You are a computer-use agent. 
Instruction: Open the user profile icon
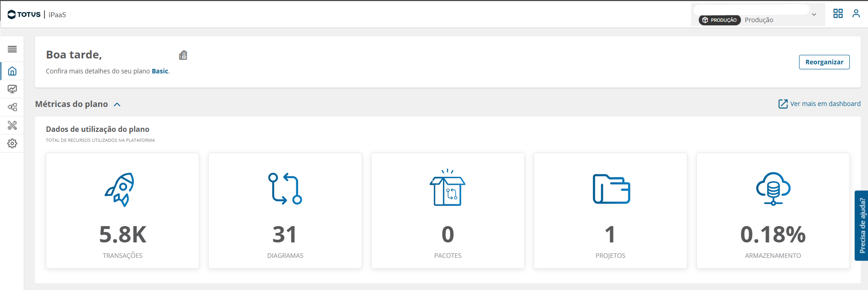(x=856, y=14)
